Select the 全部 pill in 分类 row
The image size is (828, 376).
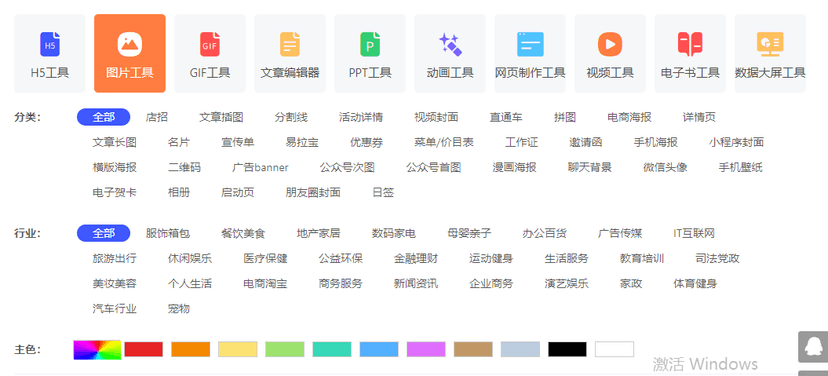[104, 117]
